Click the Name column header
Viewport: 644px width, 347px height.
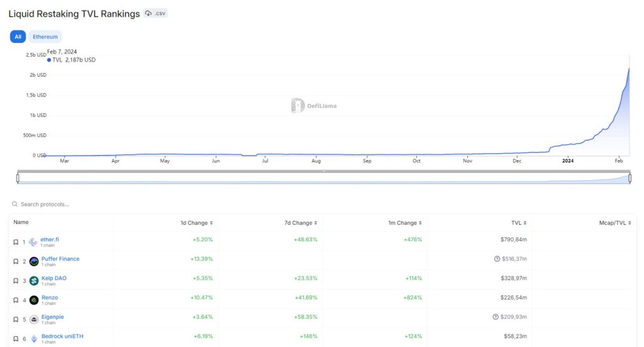21,222
